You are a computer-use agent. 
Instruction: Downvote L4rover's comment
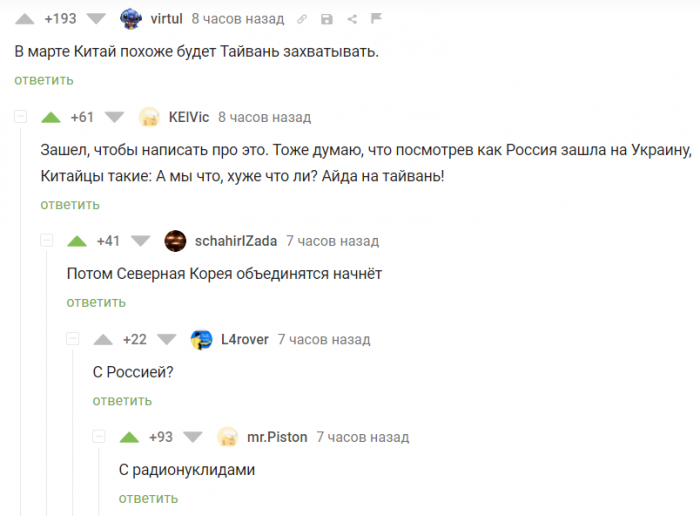(166, 339)
